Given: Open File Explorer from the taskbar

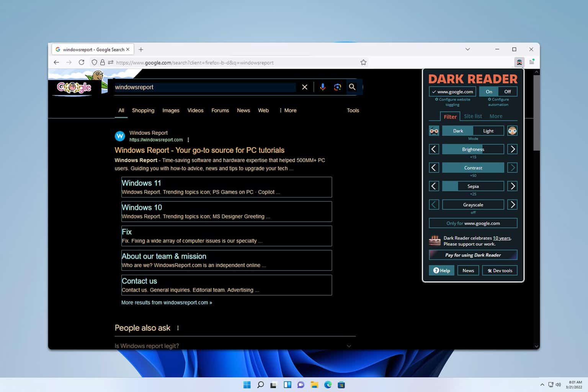Looking at the screenshot, I should [314, 385].
